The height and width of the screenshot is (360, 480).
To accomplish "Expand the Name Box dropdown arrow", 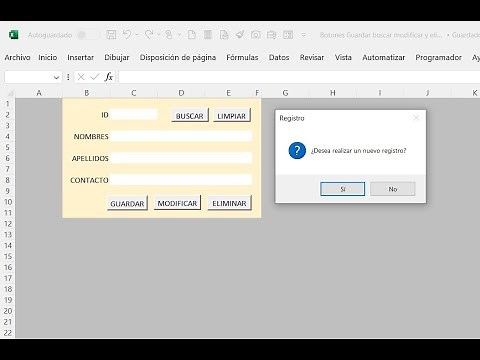I will pyautogui.click(x=56, y=78).
